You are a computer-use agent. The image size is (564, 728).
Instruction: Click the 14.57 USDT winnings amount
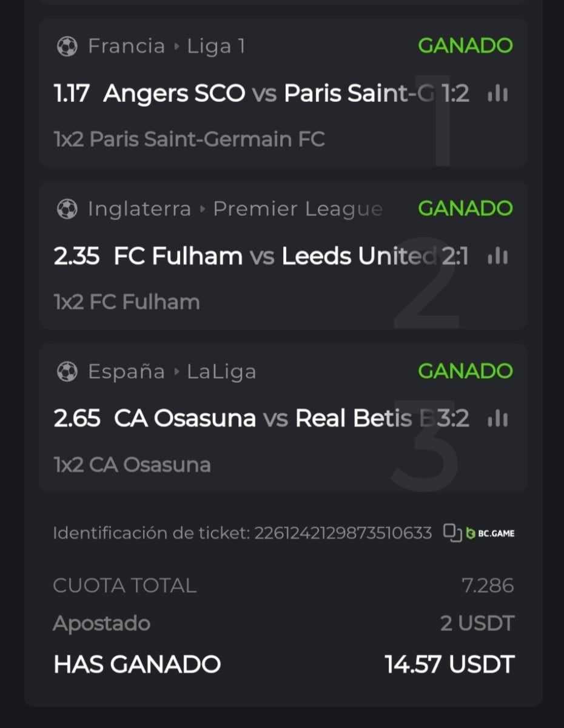click(x=449, y=664)
